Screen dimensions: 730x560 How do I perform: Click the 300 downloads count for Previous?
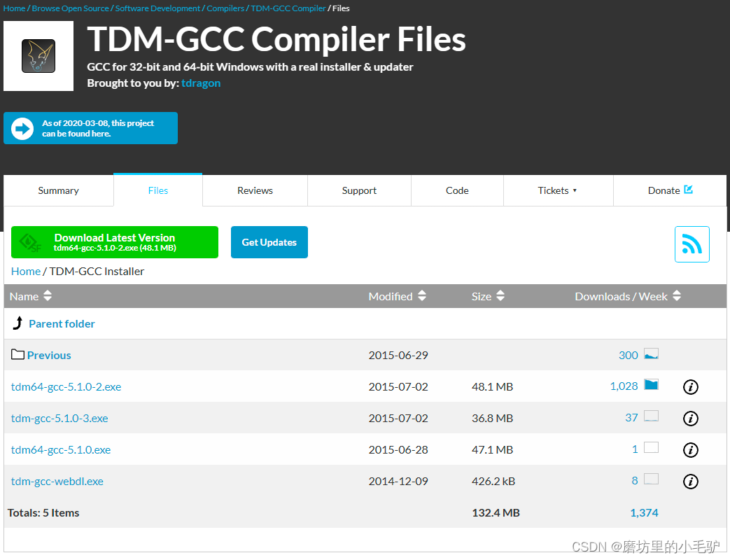coord(628,355)
